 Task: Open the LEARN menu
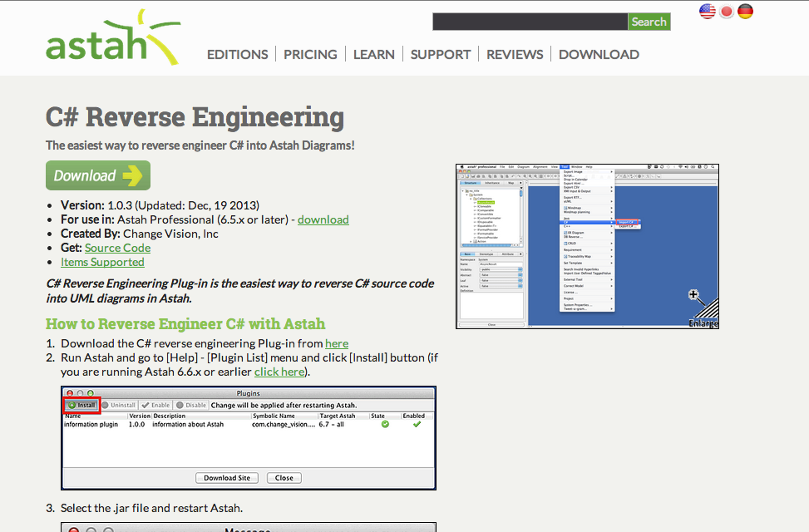(x=373, y=54)
